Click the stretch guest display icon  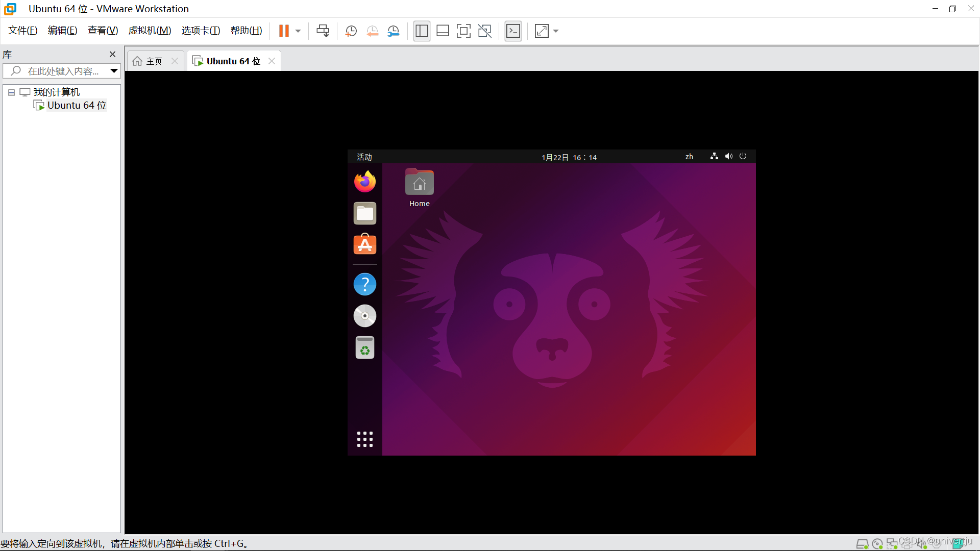[542, 31]
